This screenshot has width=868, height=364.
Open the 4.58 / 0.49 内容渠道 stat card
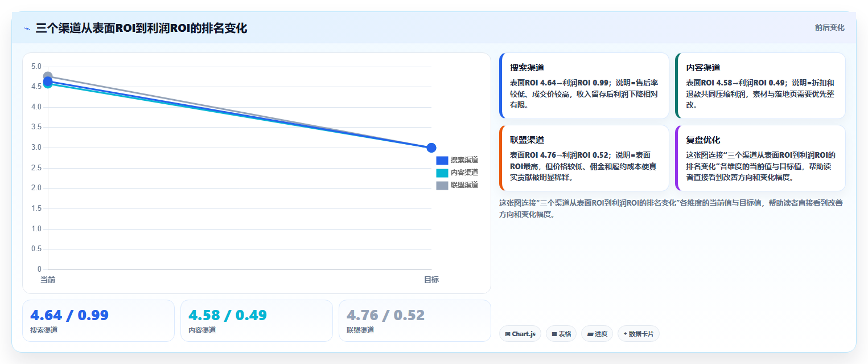[257, 321]
